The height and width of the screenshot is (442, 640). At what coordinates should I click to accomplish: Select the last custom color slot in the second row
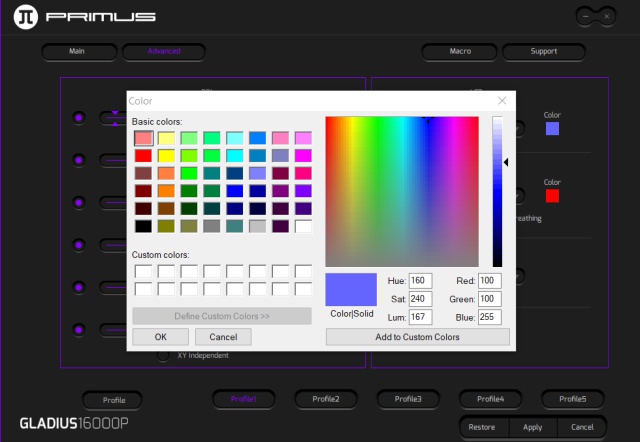tap(303, 289)
